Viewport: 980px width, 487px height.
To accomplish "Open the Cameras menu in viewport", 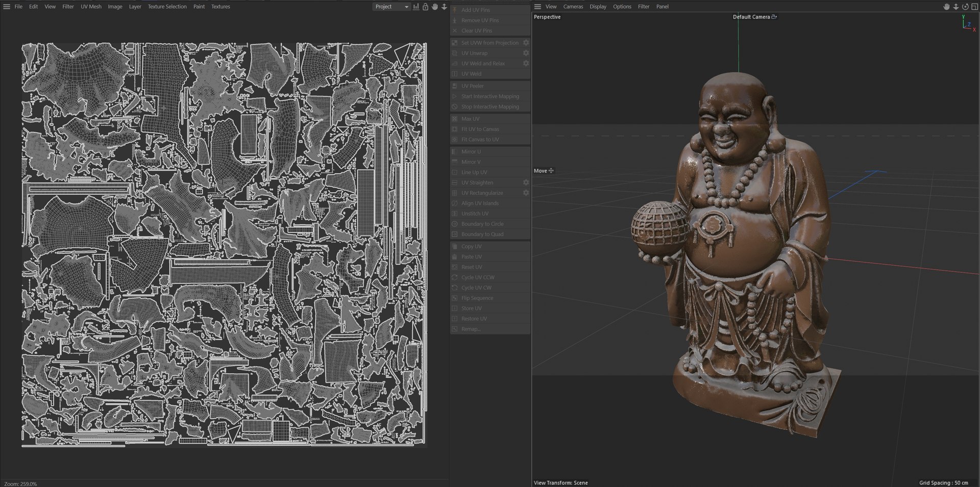I will point(573,7).
